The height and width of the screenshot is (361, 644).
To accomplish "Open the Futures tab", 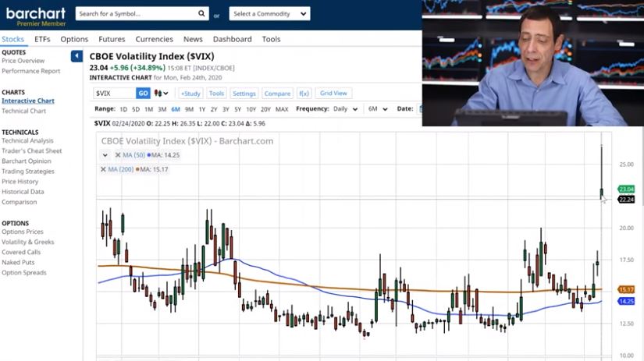I will tap(112, 39).
